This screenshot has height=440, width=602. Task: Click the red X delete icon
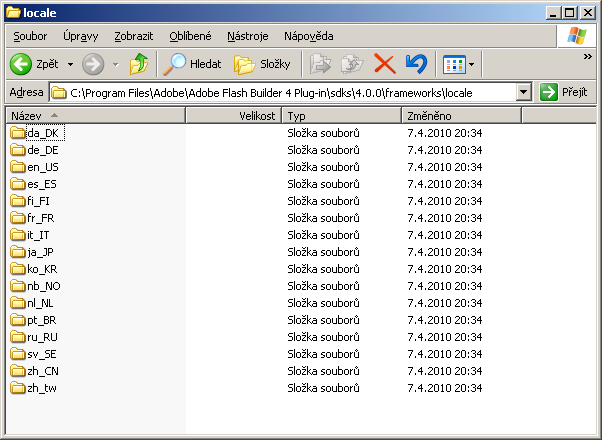(x=385, y=64)
